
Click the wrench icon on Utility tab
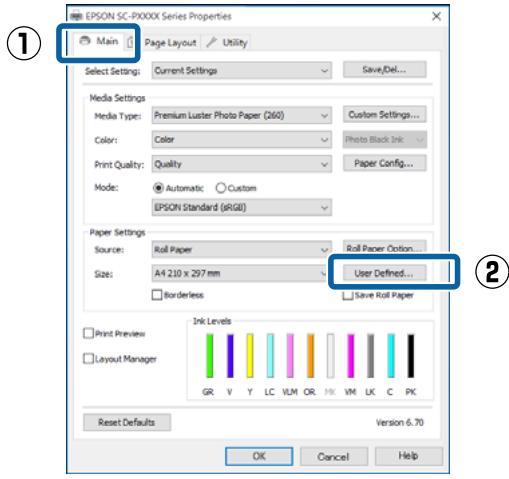pyautogui.click(x=211, y=42)
